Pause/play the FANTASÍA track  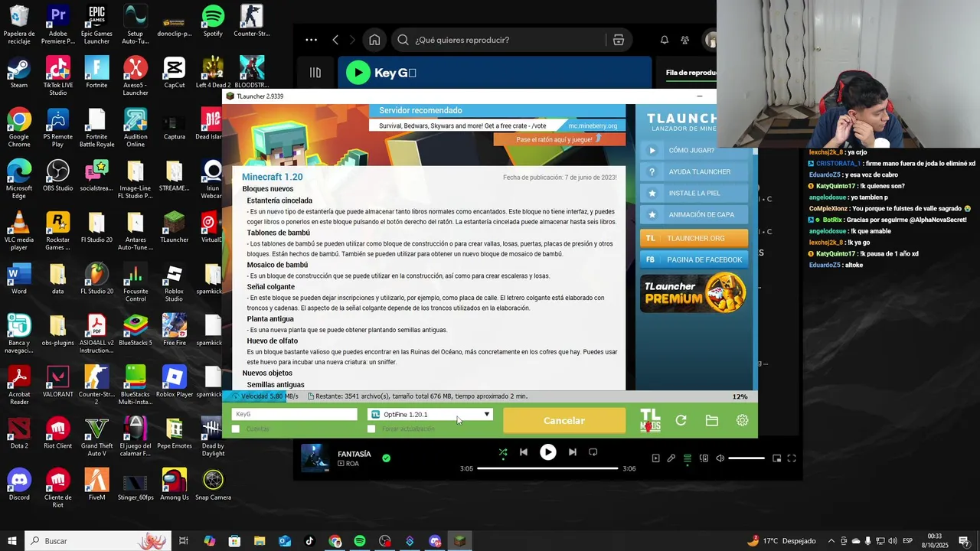click(x=547, y=452)
